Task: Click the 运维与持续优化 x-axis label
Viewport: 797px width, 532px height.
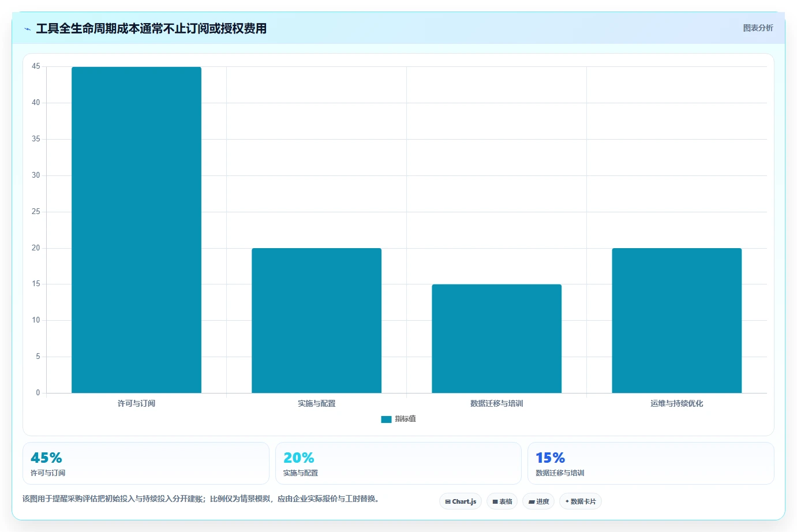Action: point(676,403)
